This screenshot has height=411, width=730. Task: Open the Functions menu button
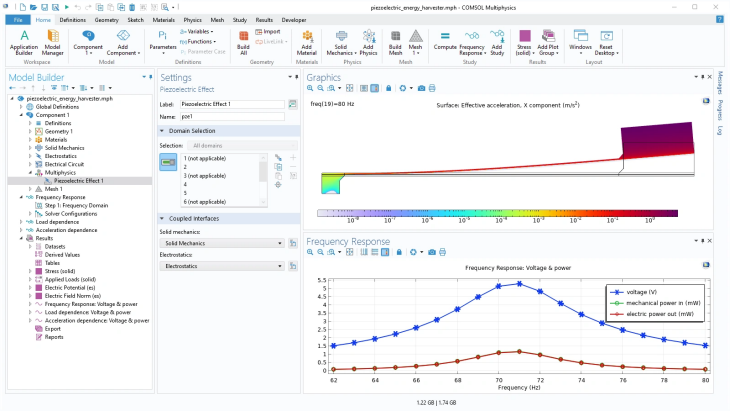(x=198, y=41)
